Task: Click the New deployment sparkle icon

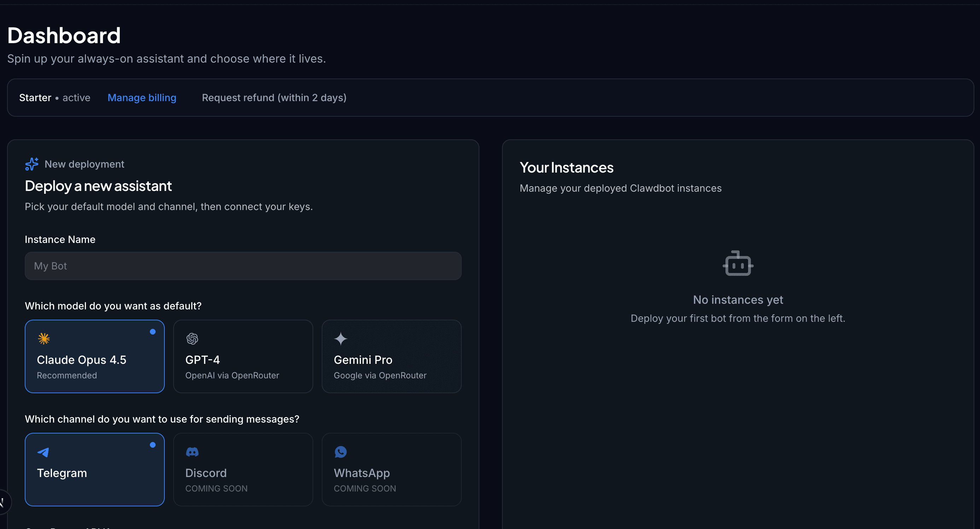Action: [x=31, y=164]
